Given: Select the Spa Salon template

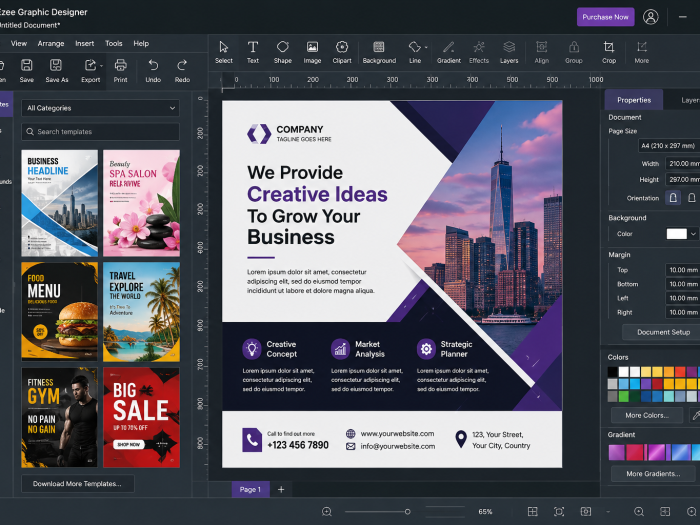Looking at the screenshot, I should (x=142, y=203).
